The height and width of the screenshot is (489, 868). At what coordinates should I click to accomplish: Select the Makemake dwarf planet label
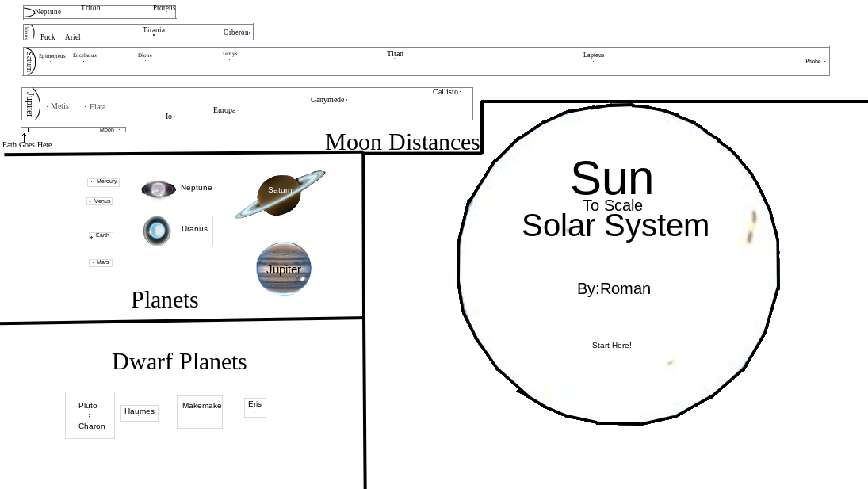click(200, 411)
